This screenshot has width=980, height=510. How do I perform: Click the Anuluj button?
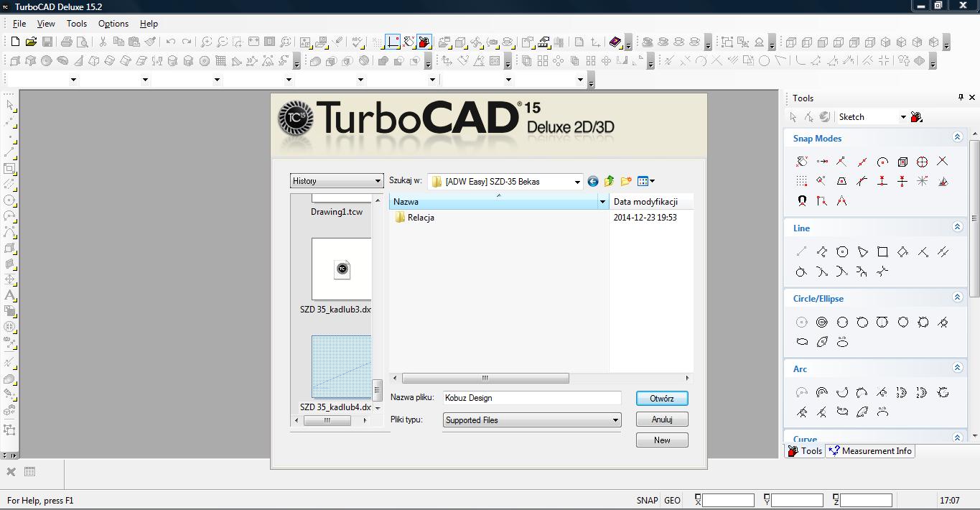click(x=661, y=419)
